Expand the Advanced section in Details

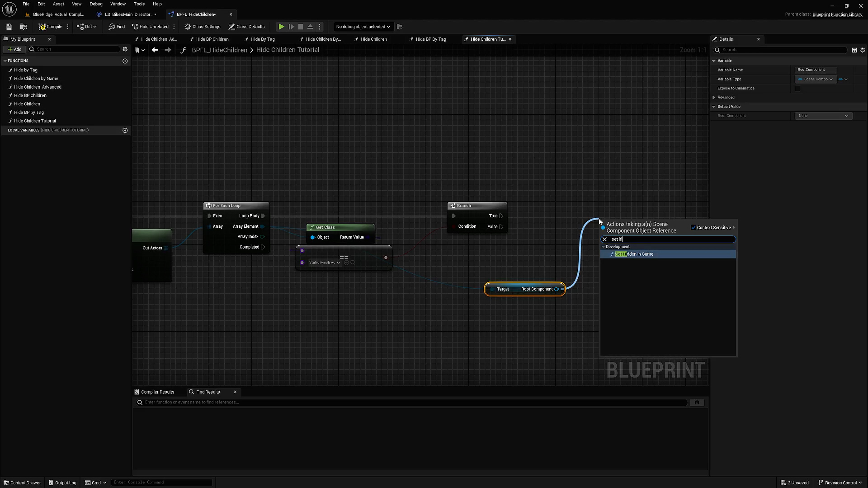pos(714,98)
